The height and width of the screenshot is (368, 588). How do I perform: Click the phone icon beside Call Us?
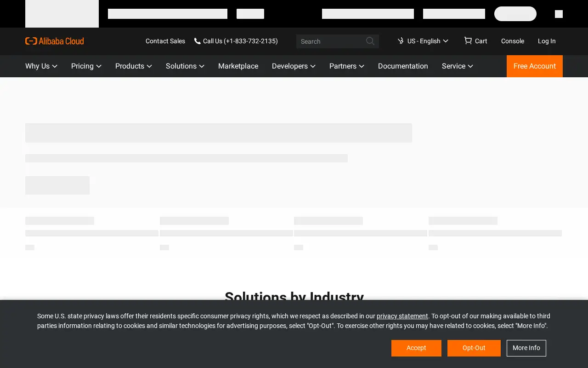(x=197, y=41)
